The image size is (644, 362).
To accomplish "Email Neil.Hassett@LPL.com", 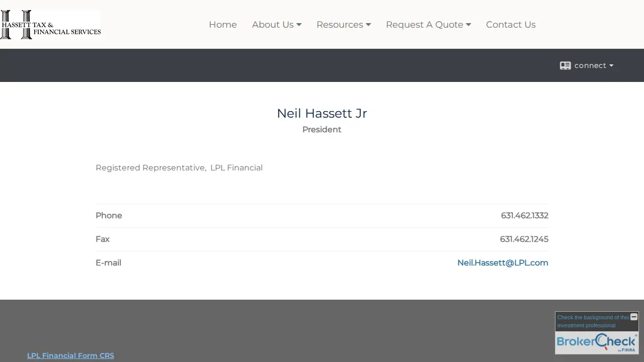I will pos(503,262).
